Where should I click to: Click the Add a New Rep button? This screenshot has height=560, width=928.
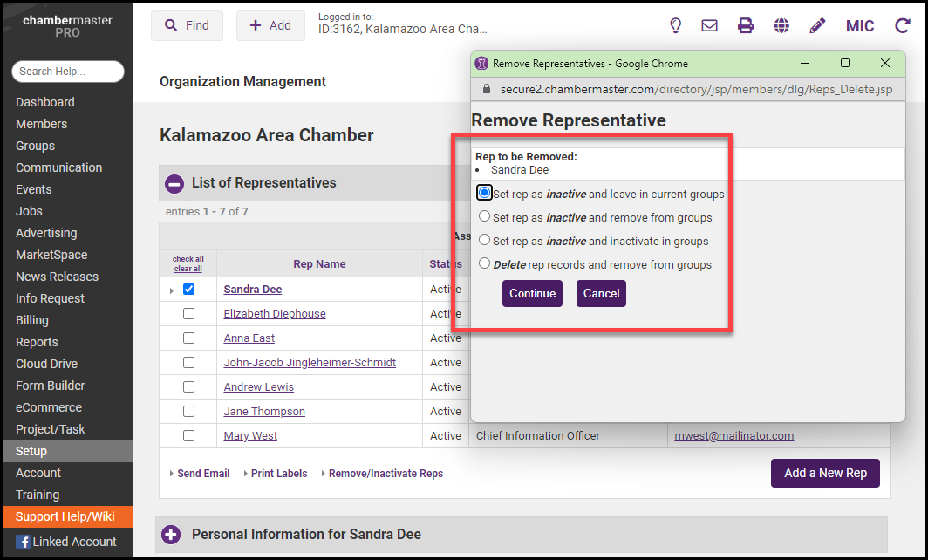coord(825,473)
